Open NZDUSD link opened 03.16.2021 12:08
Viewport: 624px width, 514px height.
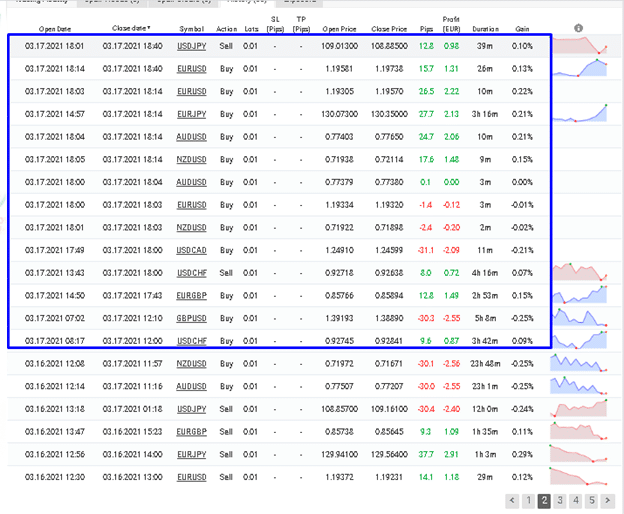click(191, 364)
